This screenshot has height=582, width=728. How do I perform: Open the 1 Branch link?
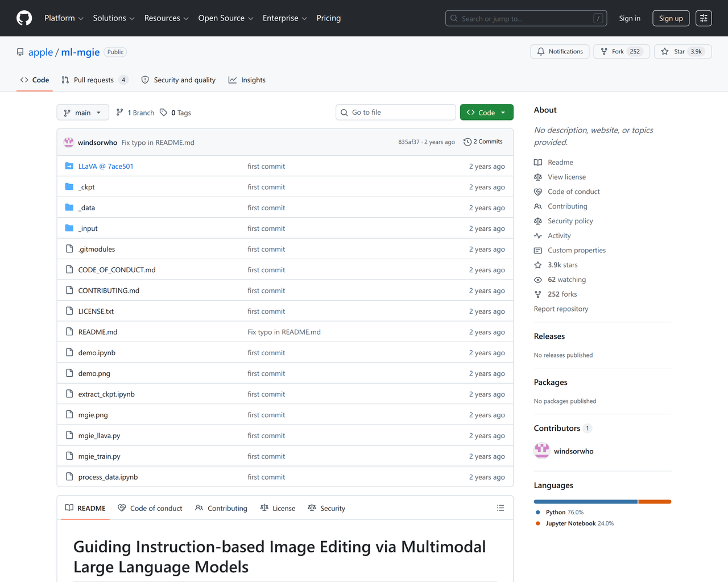tap(135, 113)
